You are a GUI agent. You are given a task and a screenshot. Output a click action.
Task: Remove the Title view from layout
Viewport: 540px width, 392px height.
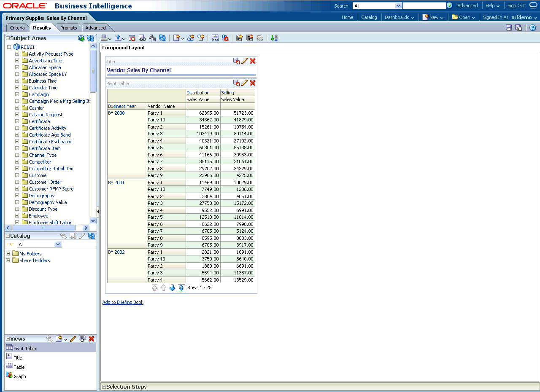[253, 61]
